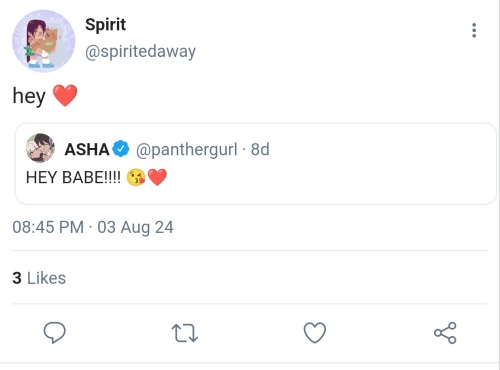The height and width of the screenshot is (370, 500).
Task: Click the 08:45 PM timestamp
Action: [48, 227]
